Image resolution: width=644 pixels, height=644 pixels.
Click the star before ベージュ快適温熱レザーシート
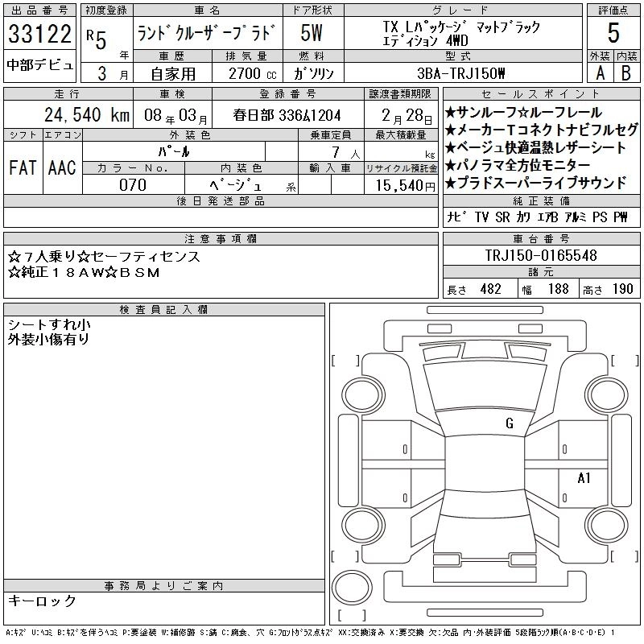click(451, 148)
